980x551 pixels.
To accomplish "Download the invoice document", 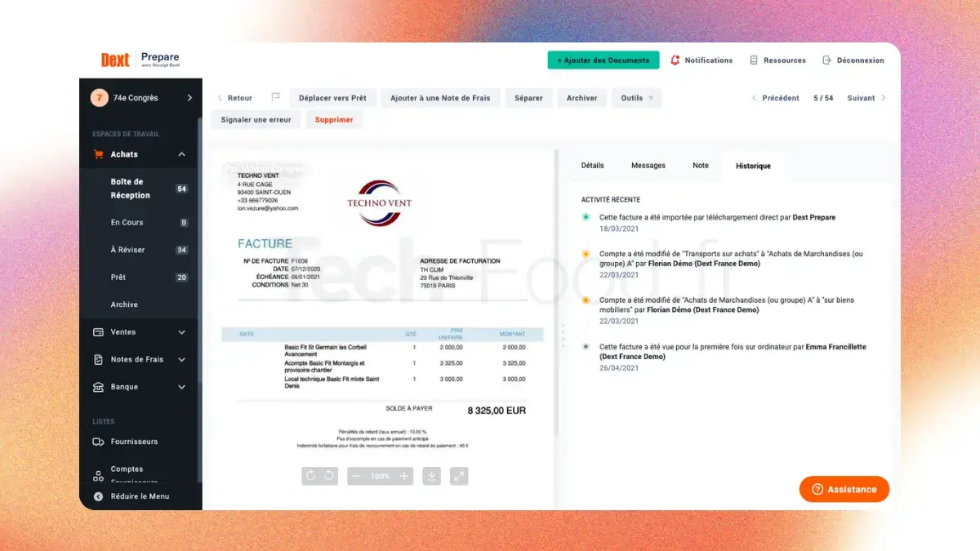I will (432, 476).
